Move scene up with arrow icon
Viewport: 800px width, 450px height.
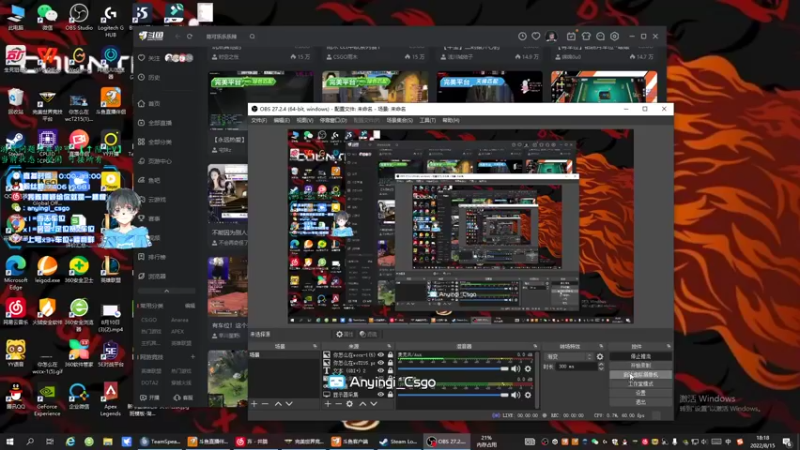278,404
